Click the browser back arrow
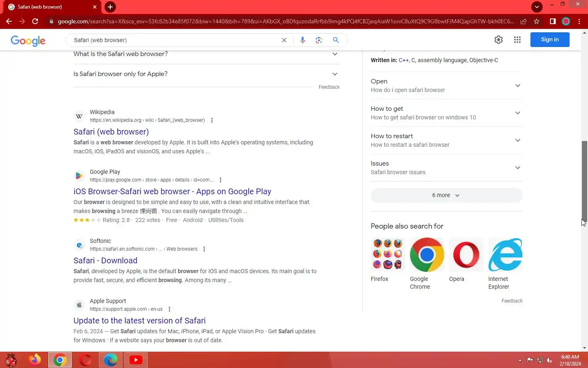Screen dimensions: 588x368 pyautogui.click(x=9, y=21)
